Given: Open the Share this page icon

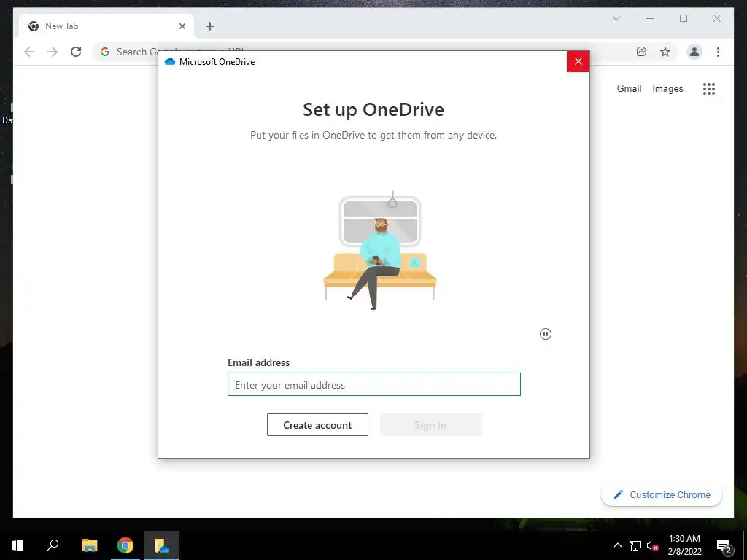Looking at the screenshot, I should click(642, 52).
